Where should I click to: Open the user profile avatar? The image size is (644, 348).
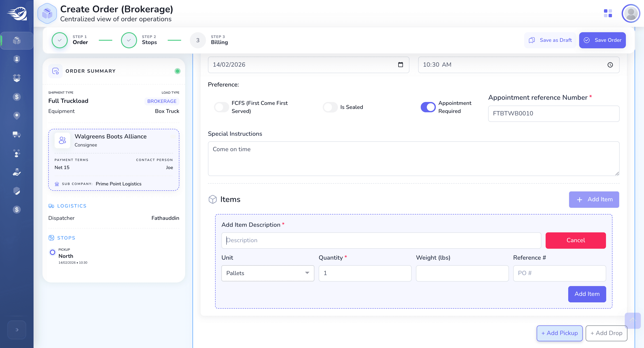pyautogui.click(x=631, y=13)
